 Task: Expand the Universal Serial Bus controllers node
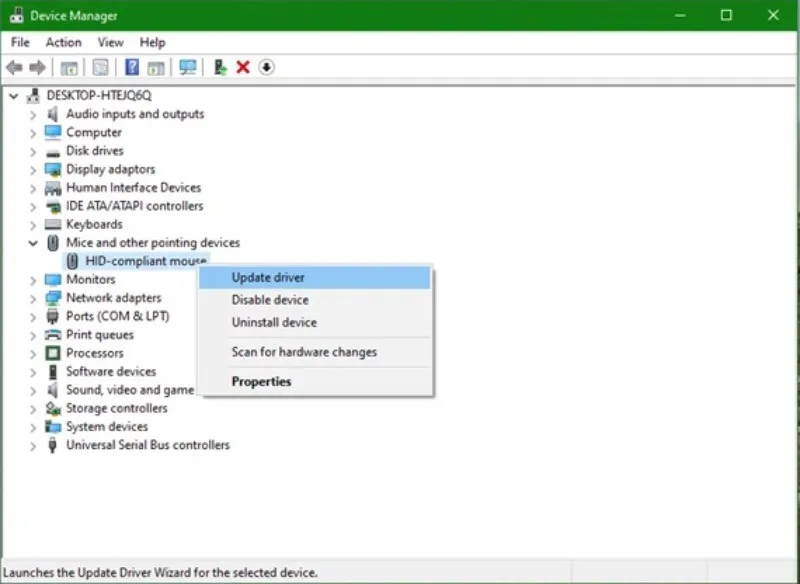[31, 445]
